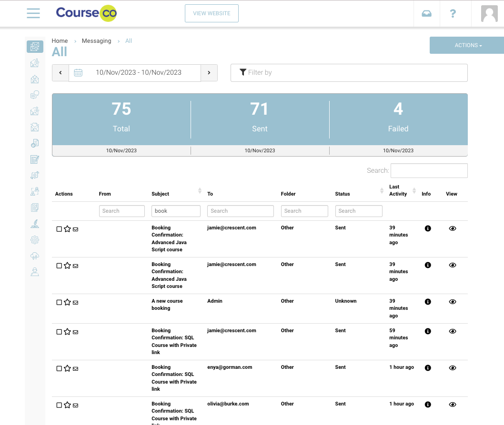
Task: Click the inbox tray icon in header
Action: point(426,13)
